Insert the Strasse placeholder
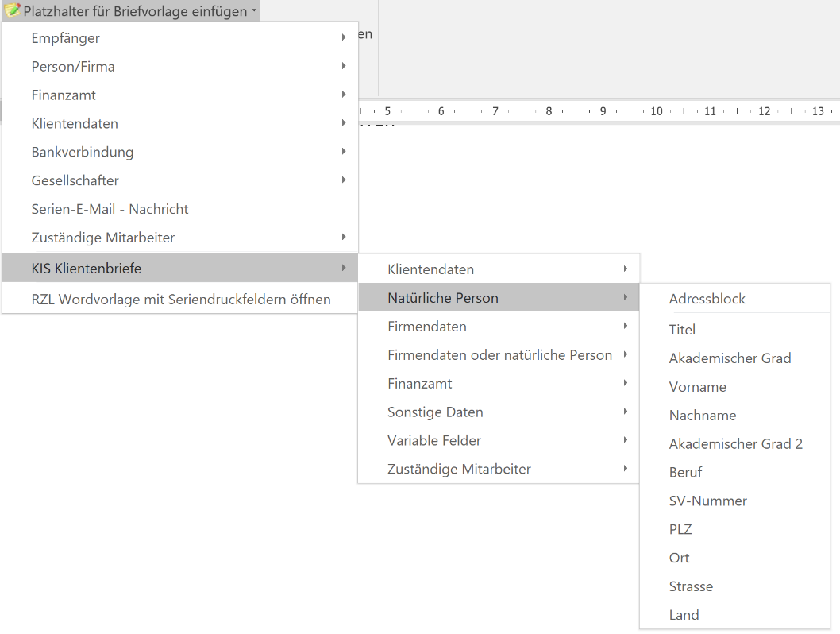 pos(692,586)
